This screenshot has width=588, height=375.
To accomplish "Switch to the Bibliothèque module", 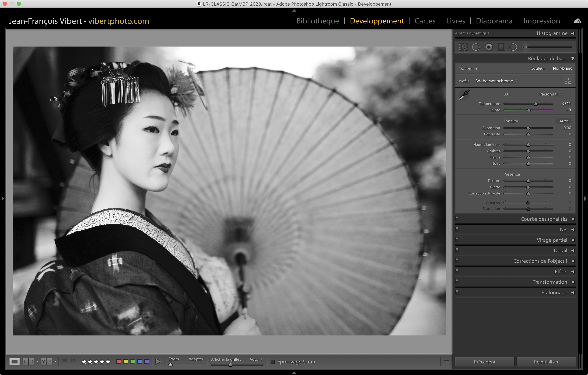I will coord(317,21).
